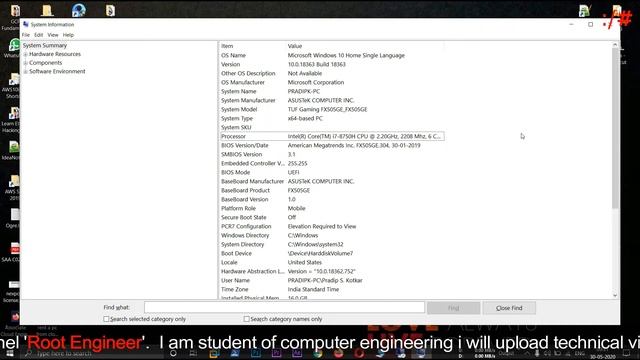Open the WhatsApp desktop shortcut
The width and height of the screenshot is (640, 360).
click(x=13, y=48)
